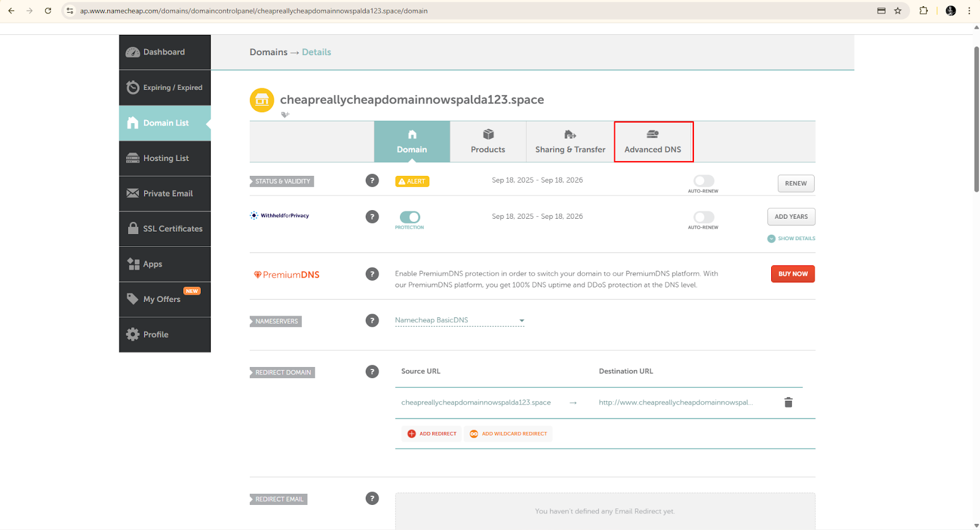Open the Namecheap BasicDNS nameservers dropdown
The height and width of the screenshot is (530, 980).
pyautogui.click(x=459, y=320)
